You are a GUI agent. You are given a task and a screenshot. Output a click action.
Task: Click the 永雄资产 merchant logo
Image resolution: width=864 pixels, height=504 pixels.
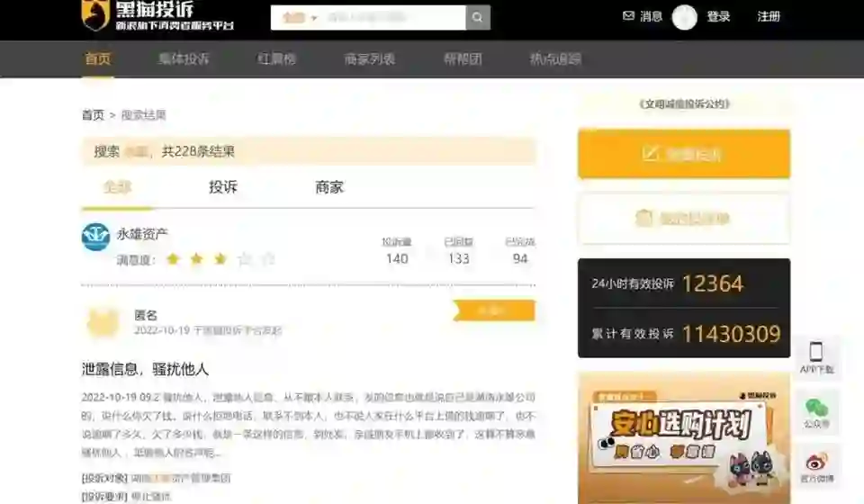coord(96,238)
